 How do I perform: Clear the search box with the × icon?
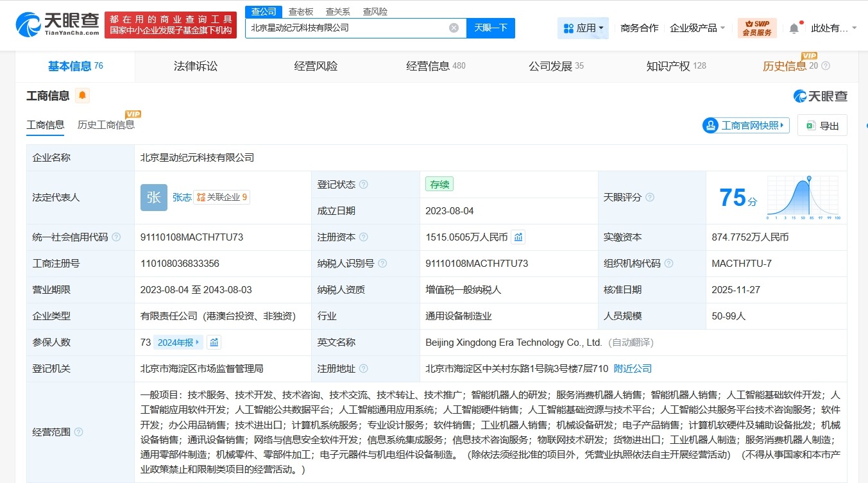[x=454, y=28]
